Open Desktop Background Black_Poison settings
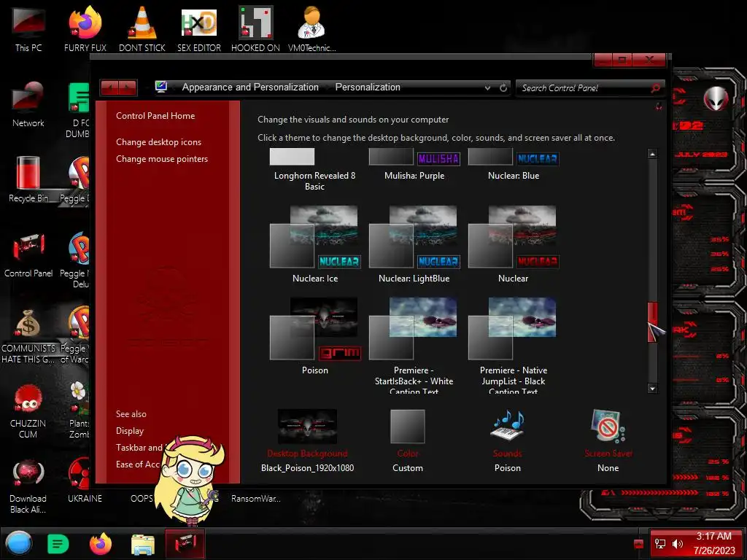747x560 pixels. pyautogui.click(x=307, y=440)
